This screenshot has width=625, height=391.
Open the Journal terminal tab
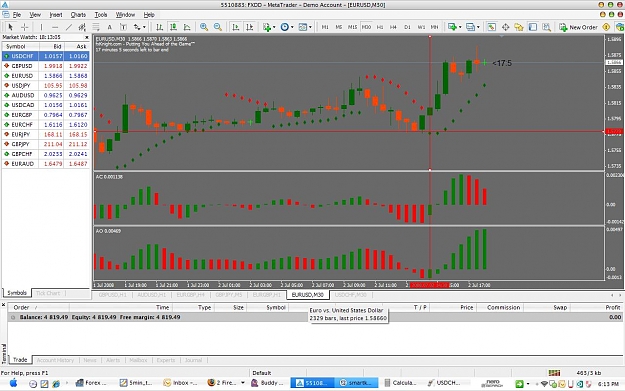[x=193, y=360]
